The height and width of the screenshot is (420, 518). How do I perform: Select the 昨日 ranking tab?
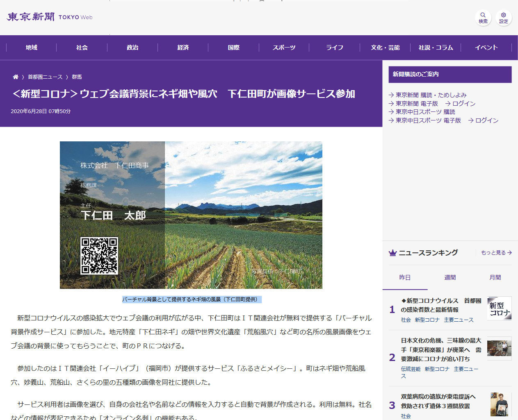(x=405, y=277)
